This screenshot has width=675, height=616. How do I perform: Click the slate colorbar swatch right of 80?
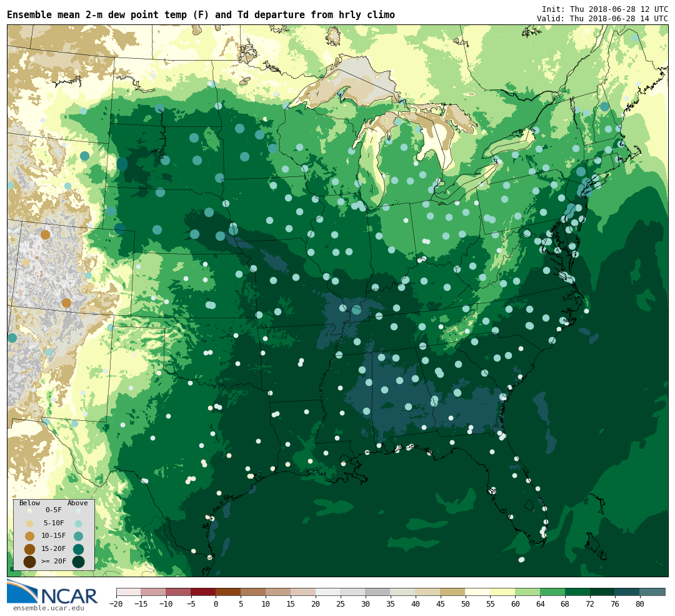652,592
